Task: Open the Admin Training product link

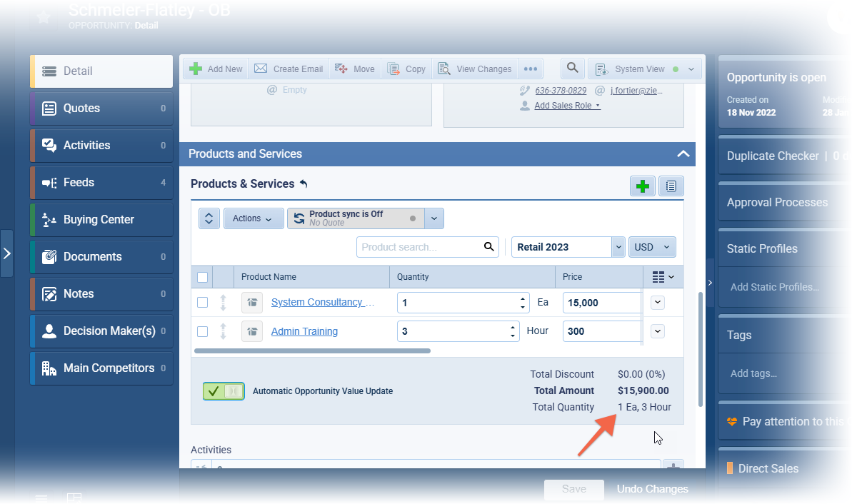Action: tap(304, 331)
